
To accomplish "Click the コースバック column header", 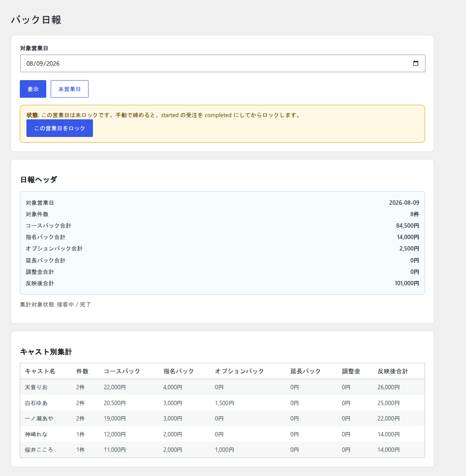I will (x=122, y=371).
